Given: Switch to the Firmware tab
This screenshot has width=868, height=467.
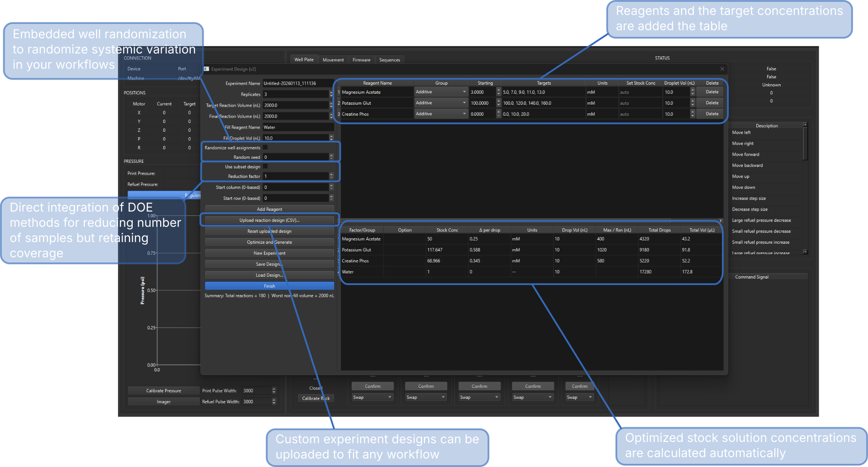Looking at the screenshot, I should pyautogui.click(x=361, y=59).
